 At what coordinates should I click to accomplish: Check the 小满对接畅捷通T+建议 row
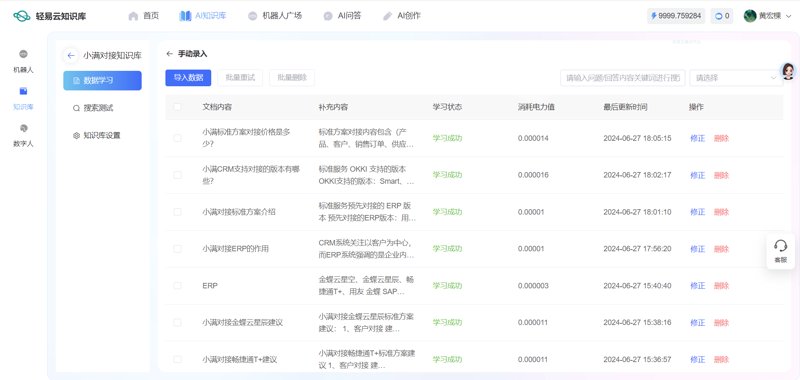pyautogui.click(x=177, y=359)
